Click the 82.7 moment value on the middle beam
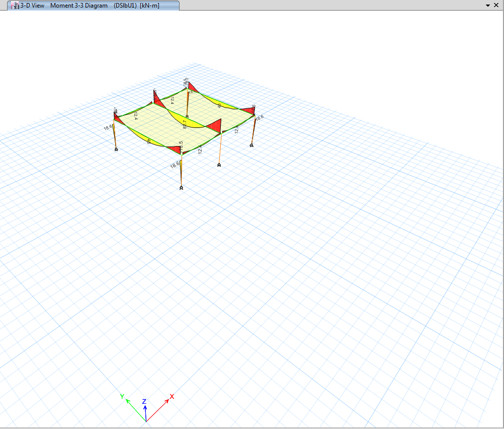Image resolution: width=504 pixels, height=429 pixels. tap(185, 124)
